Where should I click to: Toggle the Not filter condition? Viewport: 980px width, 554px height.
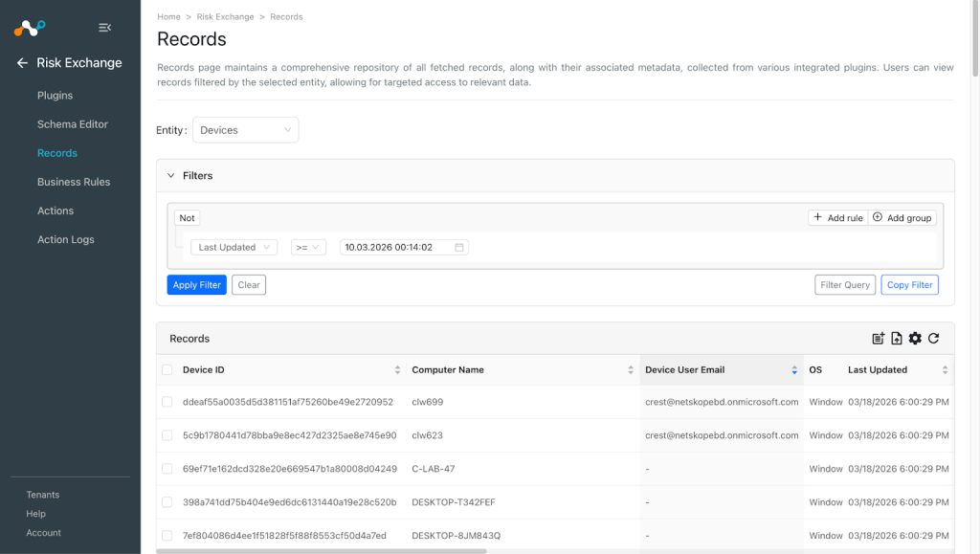click(187, 218)
